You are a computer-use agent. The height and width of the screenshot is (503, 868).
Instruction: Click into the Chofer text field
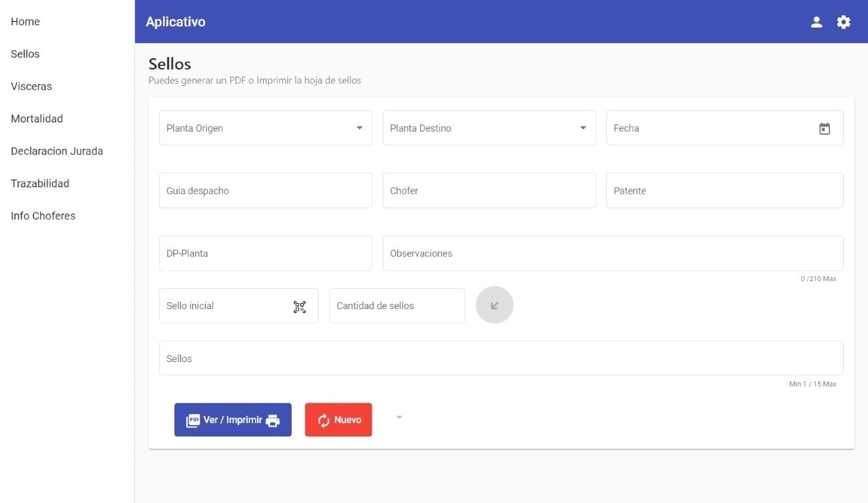[x=489, y=191]
